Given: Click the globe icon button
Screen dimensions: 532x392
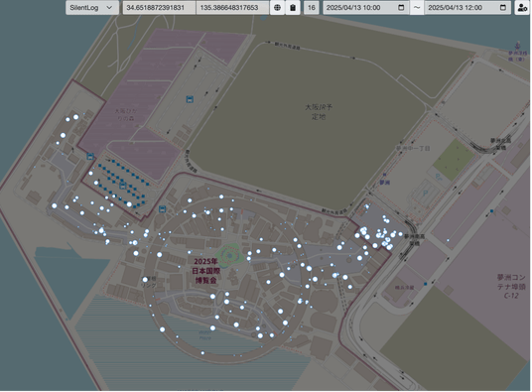Looking at the screenshot, I should 277,8.
